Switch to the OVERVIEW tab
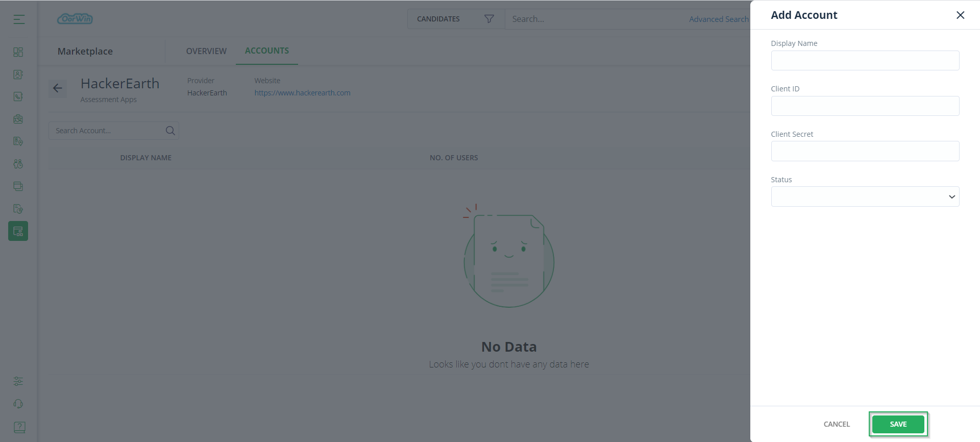The height and width of the screenshot is (442, 980). (x=206, y=51)
